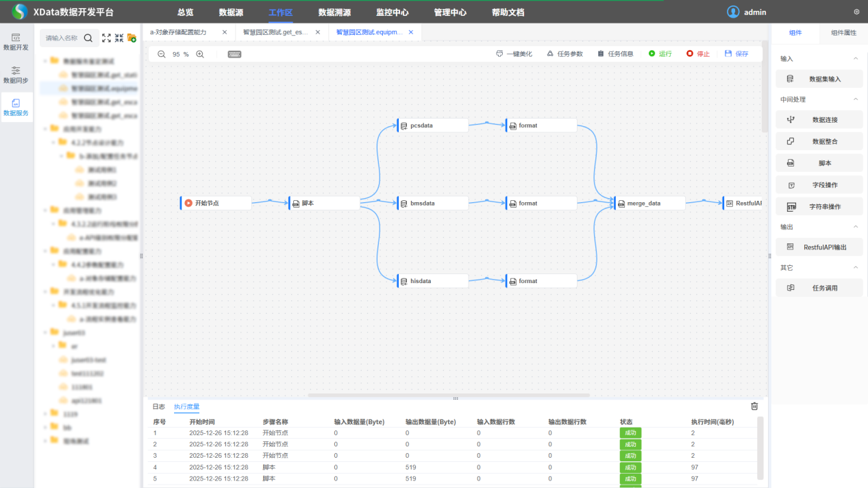Open the 监控中心 top menu
The height and width of the screenshot is (488, 868).
[x=393, y=12]
